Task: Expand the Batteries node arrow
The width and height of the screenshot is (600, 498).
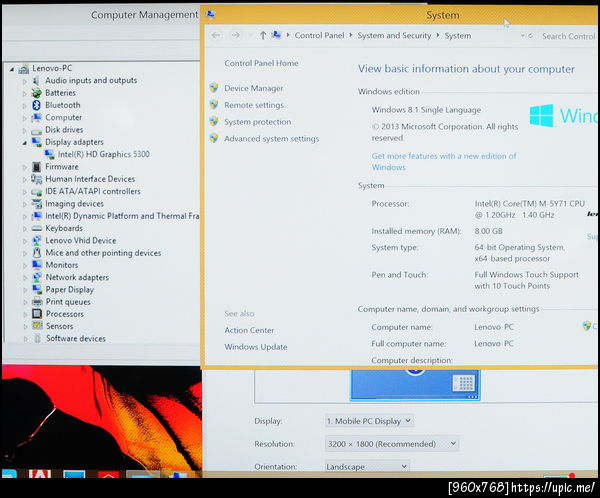Action: click(24, 93)
